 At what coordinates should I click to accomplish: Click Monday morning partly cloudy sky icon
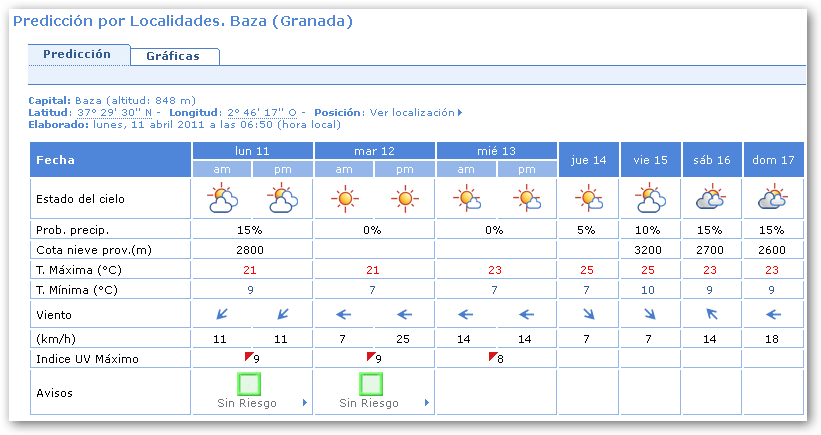point(222,199)
